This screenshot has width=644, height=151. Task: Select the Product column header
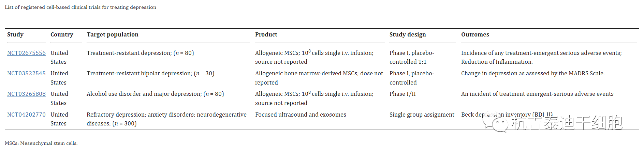[x=266, y=35]
